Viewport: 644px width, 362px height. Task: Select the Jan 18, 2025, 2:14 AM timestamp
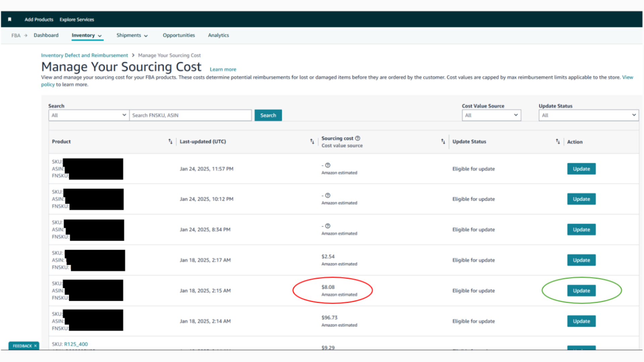coord(205,321)
